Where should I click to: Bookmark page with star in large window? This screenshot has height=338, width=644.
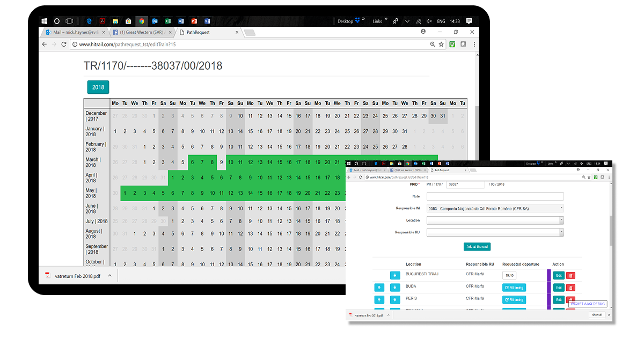[441, 45]
